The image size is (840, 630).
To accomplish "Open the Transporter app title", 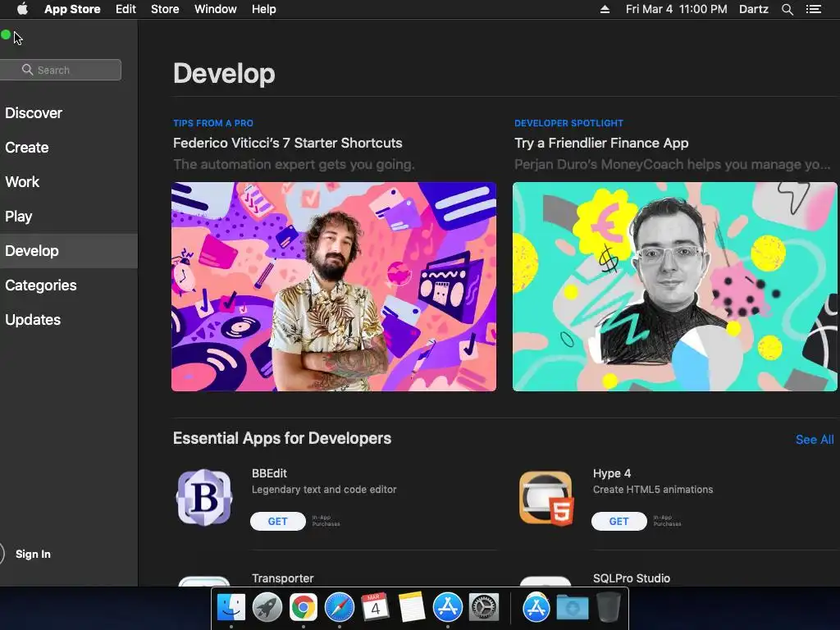I will [x=283, y=578].
